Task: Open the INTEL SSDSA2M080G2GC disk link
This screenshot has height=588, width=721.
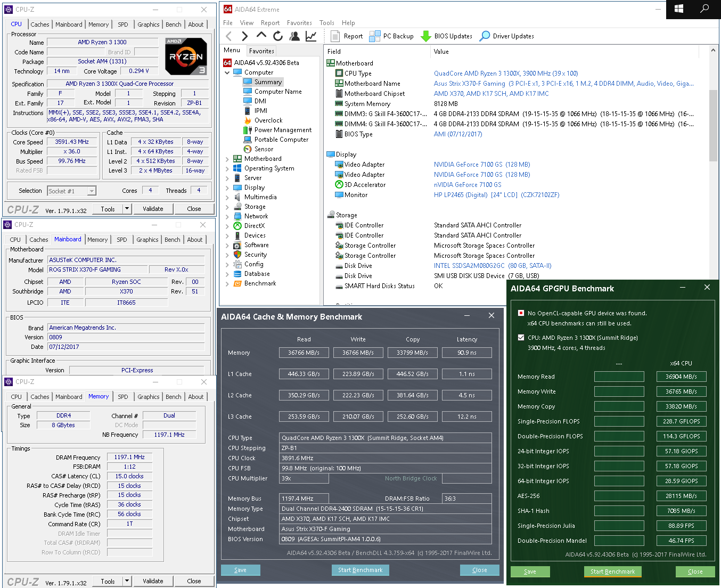Action: coord(493,266)
